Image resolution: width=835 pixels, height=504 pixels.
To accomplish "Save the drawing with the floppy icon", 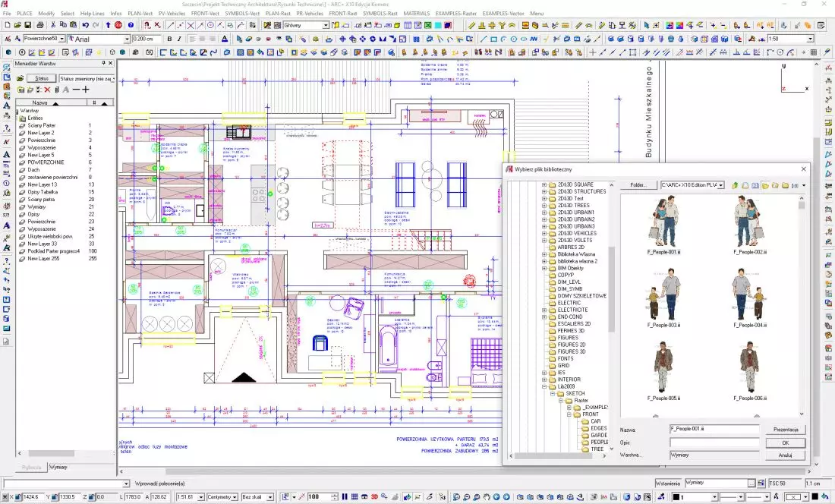I will point(27,25).
